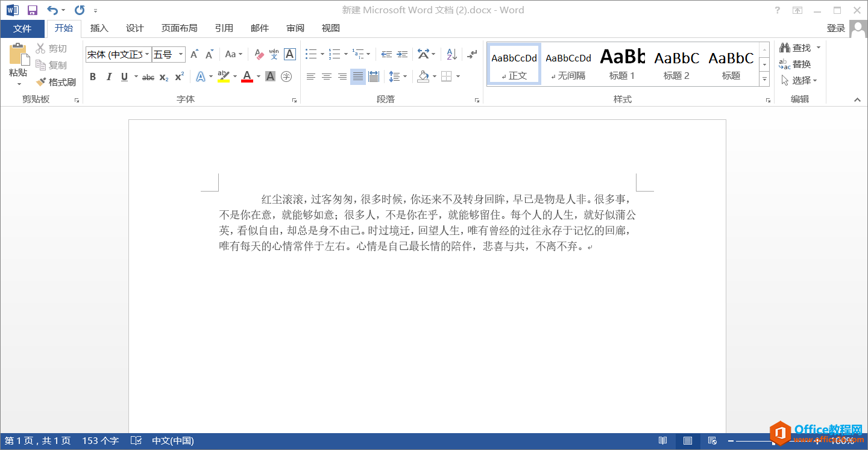Collapse the ribbon with the arrow

(x=857, y=100)
